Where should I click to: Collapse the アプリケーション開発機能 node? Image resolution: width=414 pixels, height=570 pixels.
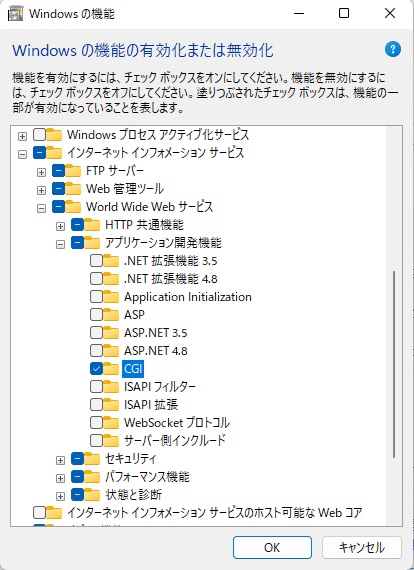coord(60,245)
